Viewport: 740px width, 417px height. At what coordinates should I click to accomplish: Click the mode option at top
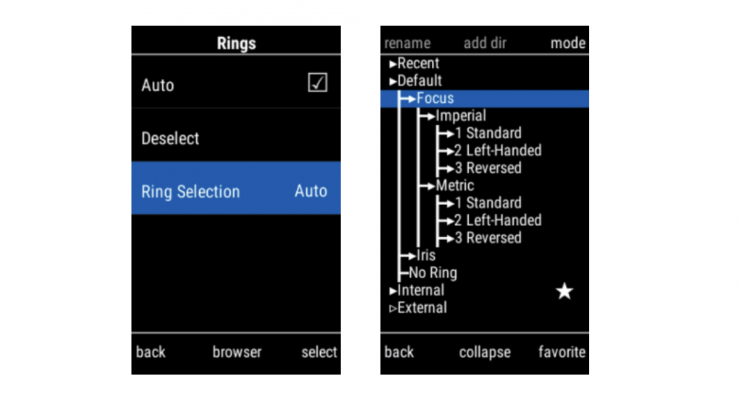(x=568, y=43)
